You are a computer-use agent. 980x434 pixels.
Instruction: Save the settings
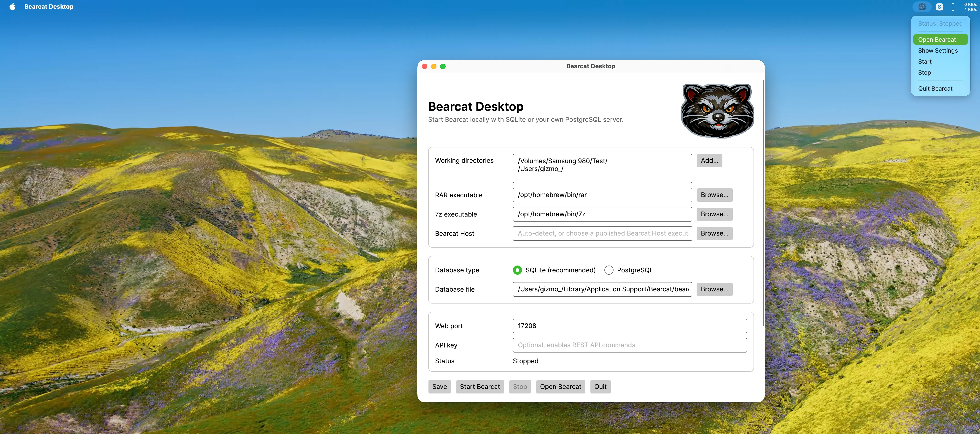(439, 387)
